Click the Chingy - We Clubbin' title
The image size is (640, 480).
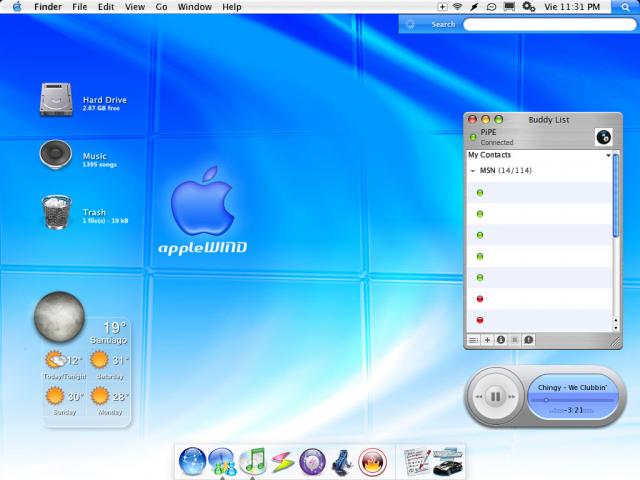[x=573, y=387]
